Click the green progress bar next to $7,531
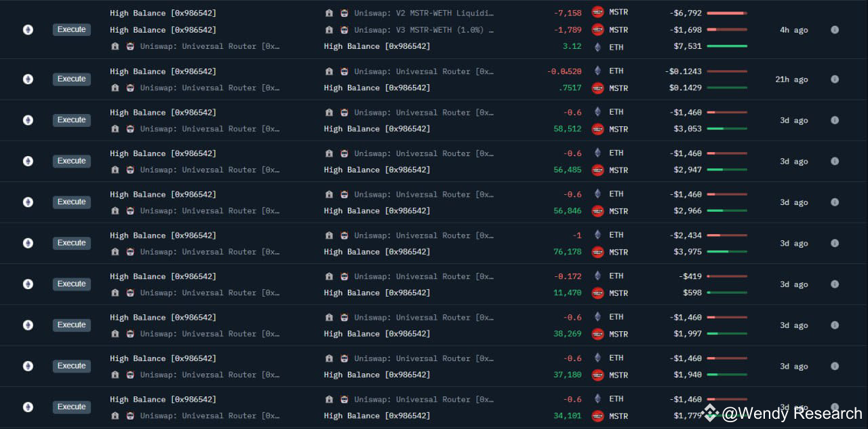Viewport: 868px width, 429px height. click(727, 46)
